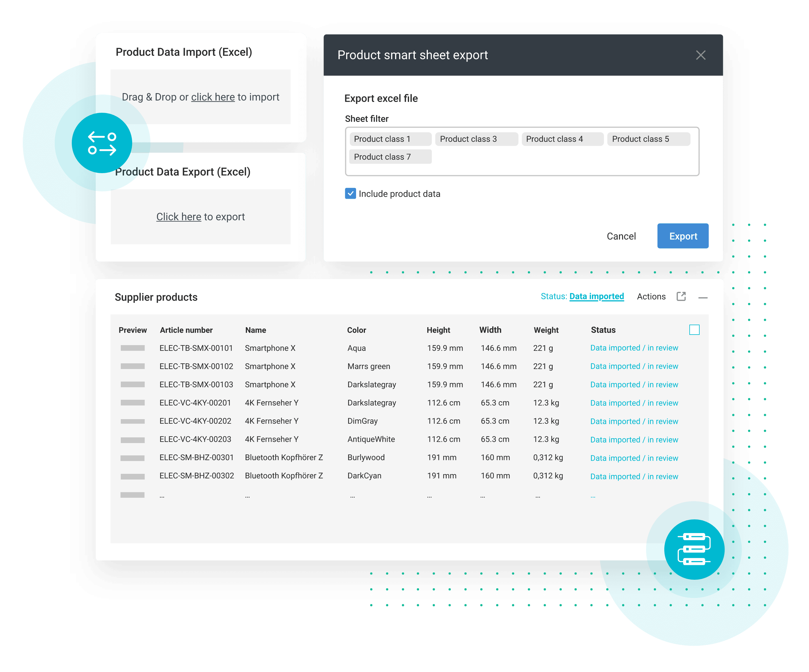
Task: Click the Sheet filter input box
Action: point(522,151)
